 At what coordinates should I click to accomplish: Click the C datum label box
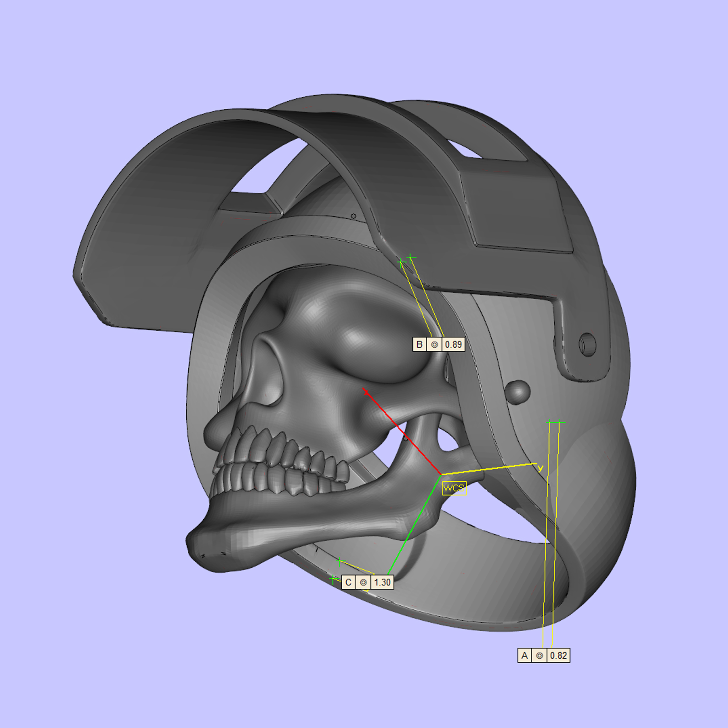coord(348,582)
